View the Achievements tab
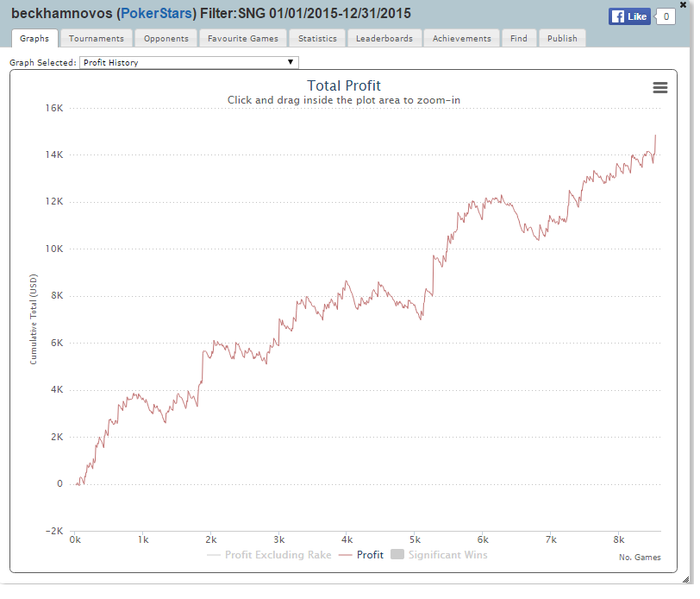 461,38
